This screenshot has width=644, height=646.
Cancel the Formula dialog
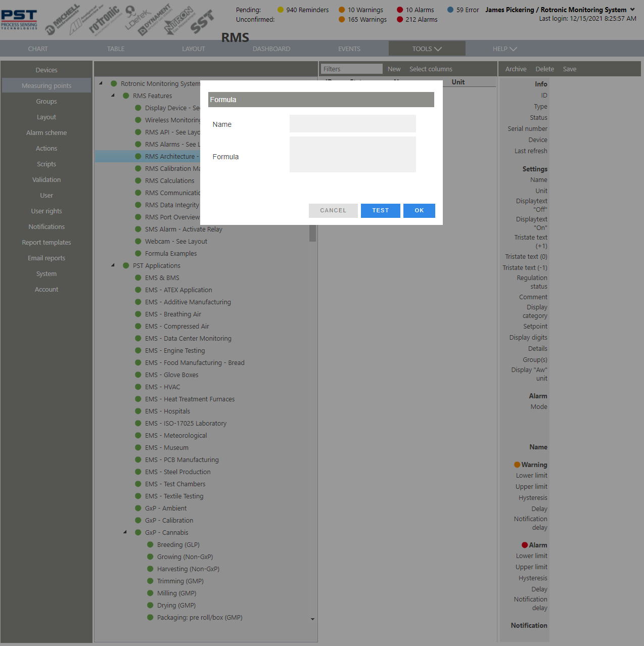click(333, 210)
